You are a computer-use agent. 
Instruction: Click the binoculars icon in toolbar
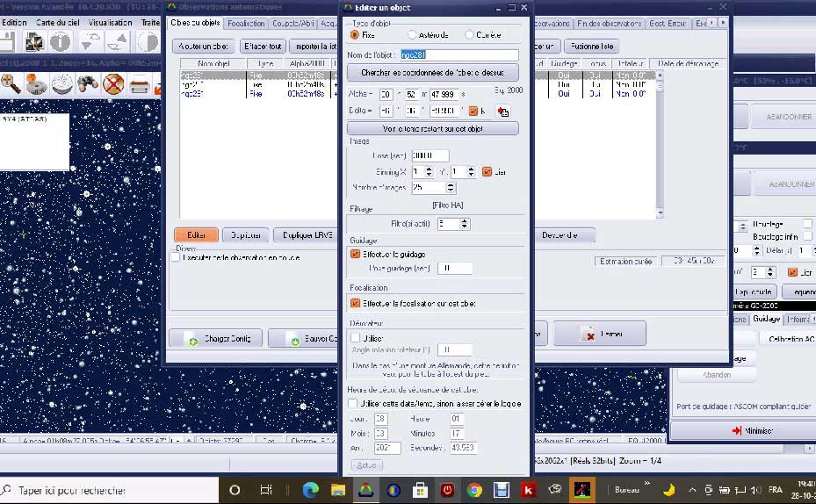tap(87, 84)
